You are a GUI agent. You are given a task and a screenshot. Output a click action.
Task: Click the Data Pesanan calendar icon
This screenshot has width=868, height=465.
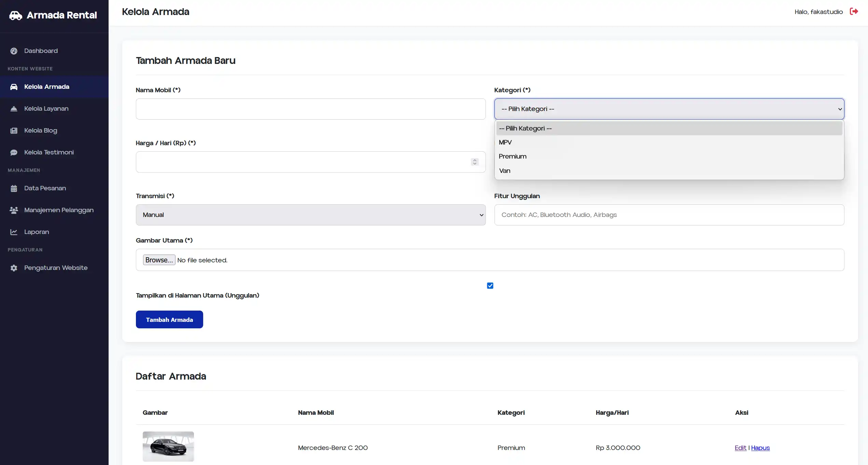click(x=14, y=188)
